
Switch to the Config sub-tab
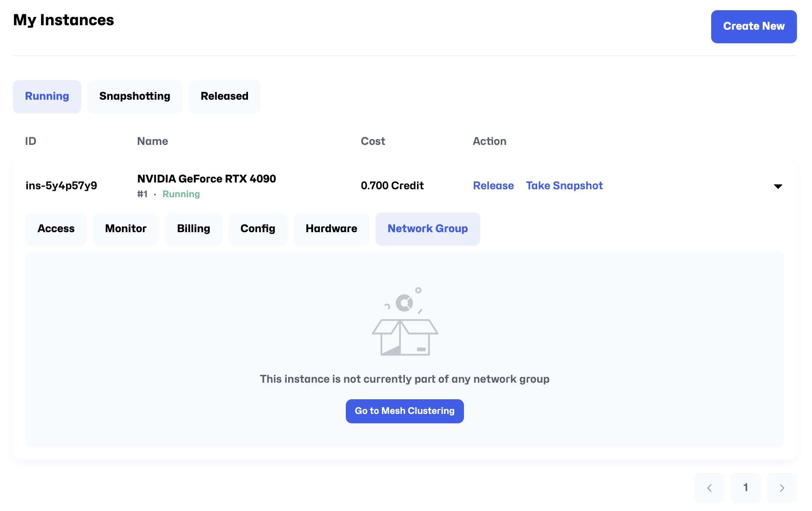pos(258,229)
